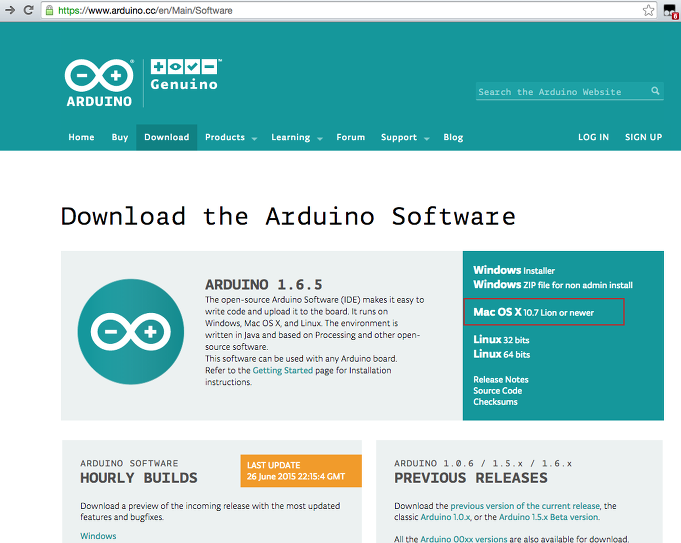Click Windows link under Hourly Builds
Image resolution: width=681 pixels, height=543 pixels.
click(98, 536)
